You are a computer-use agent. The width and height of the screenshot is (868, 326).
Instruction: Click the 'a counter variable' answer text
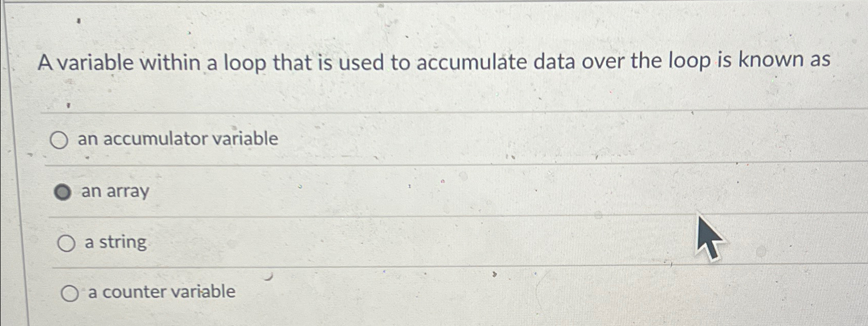pos(161,292)
